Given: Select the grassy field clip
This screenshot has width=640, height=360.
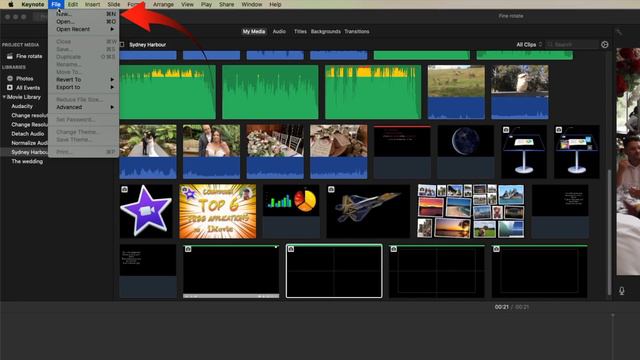Looking at the screenshot, I should 456,92.
